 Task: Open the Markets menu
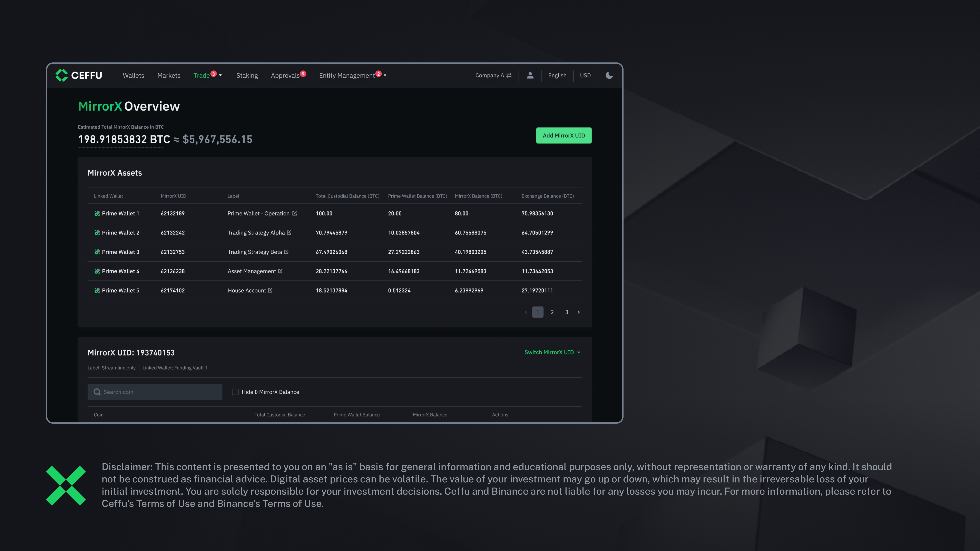pos(169,75)
